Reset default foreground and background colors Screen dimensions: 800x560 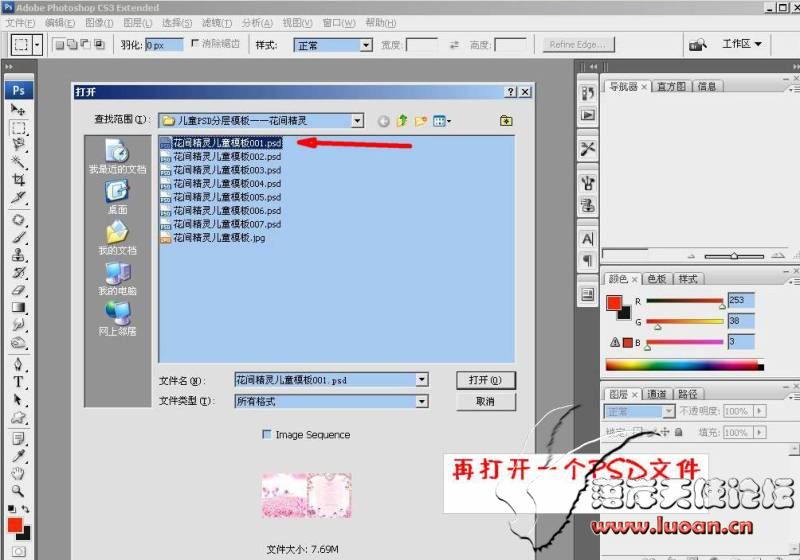(11, 509)
